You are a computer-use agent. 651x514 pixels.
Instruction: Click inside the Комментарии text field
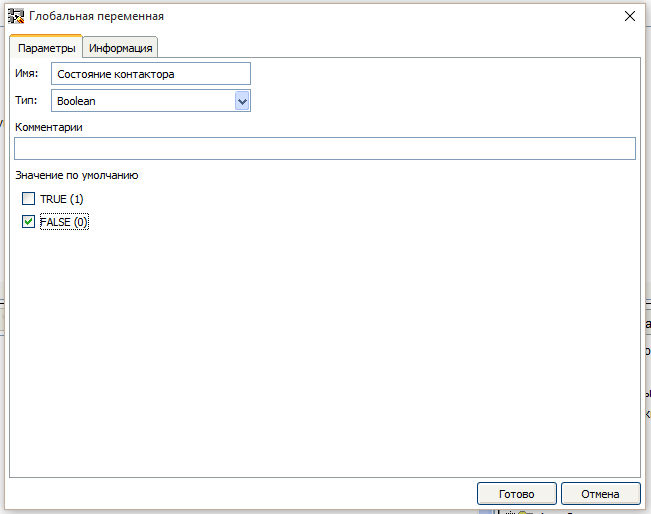(325, 148)
